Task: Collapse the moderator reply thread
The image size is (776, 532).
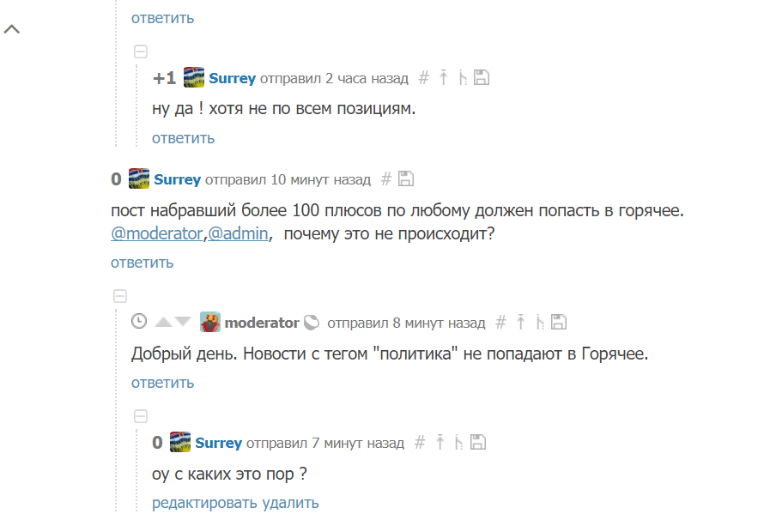Action: point(120,296)
